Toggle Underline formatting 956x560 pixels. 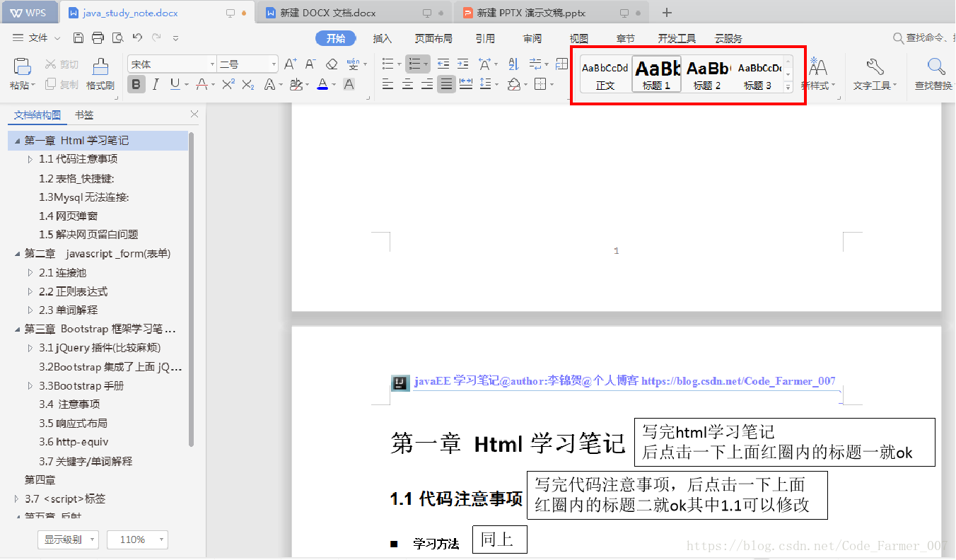[x=175, y=85]
